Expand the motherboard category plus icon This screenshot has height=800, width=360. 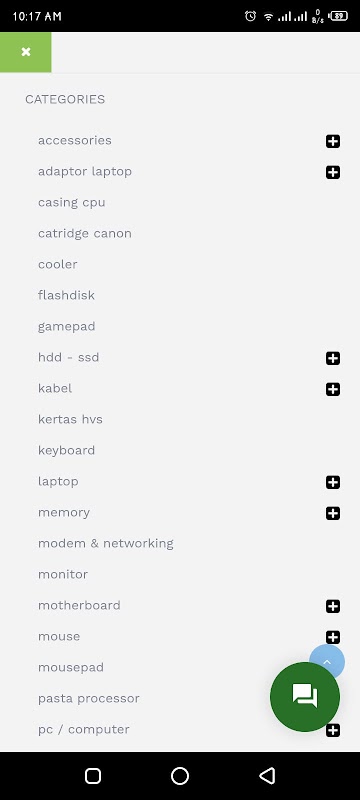coord(333,606)
